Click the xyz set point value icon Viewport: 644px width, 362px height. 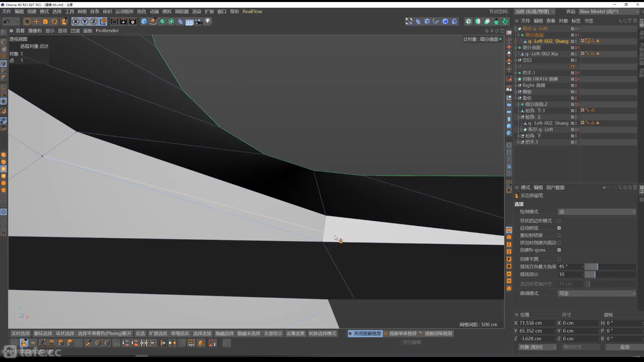[x=192, y=343]
